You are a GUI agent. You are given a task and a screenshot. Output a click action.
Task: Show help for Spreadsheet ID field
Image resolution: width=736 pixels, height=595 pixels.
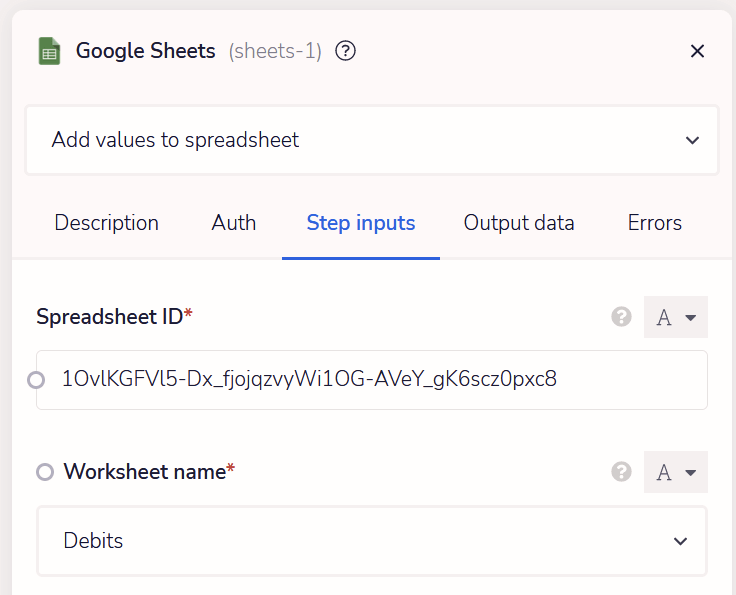621,317
